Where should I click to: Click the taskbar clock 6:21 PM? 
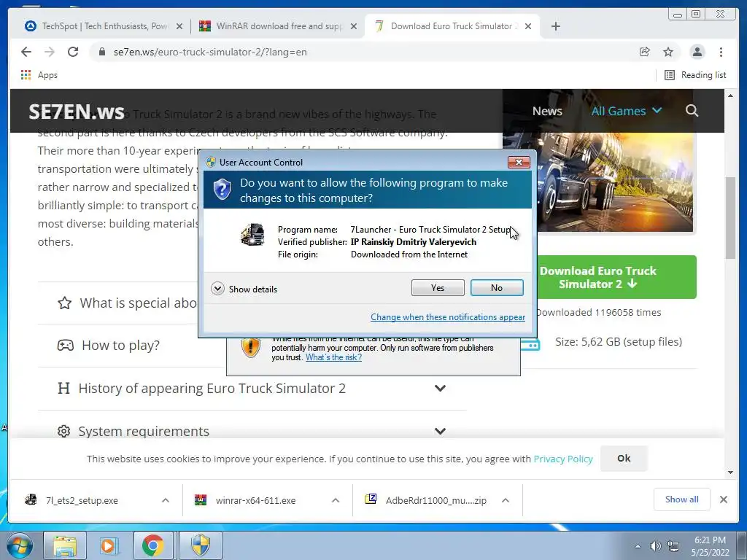710,540
